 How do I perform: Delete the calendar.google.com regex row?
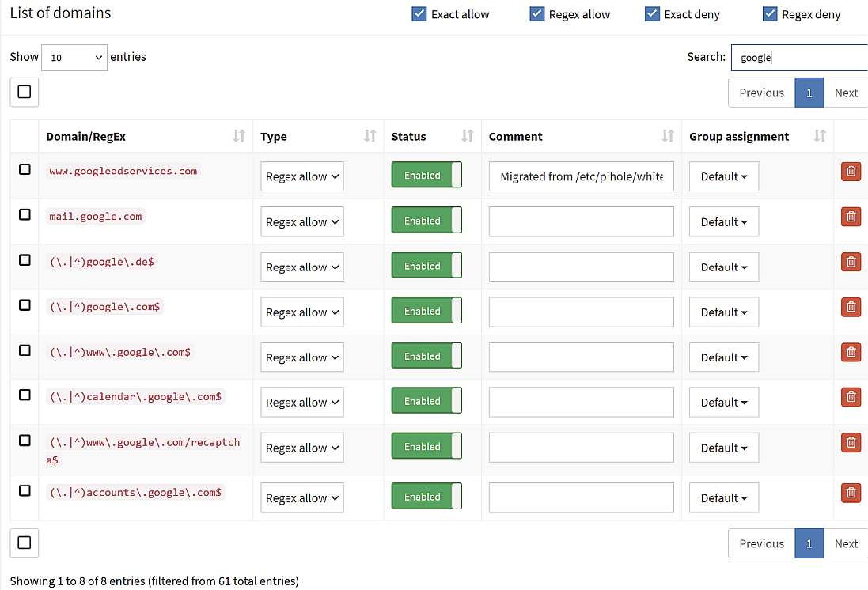pos(851,397)
